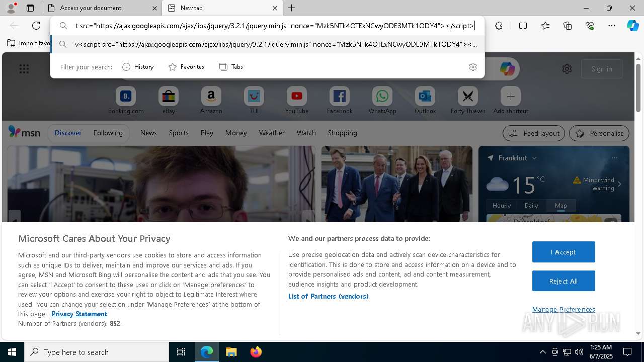Viewport: 644px width, 362px height.
Task: Open the News menu item
Action: point(148,133)
